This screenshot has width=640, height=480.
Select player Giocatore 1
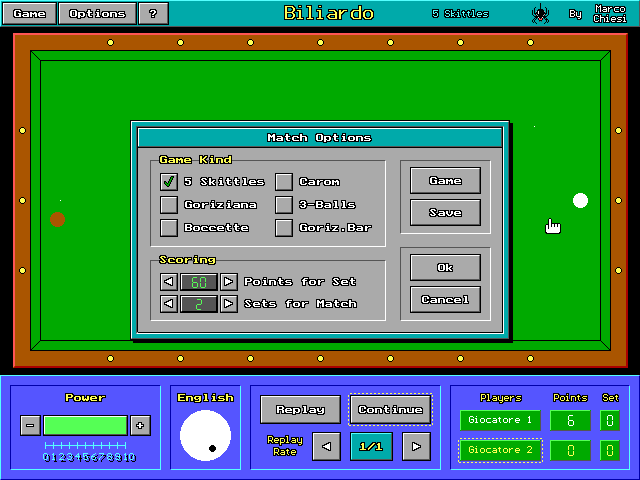click(500, 420)
